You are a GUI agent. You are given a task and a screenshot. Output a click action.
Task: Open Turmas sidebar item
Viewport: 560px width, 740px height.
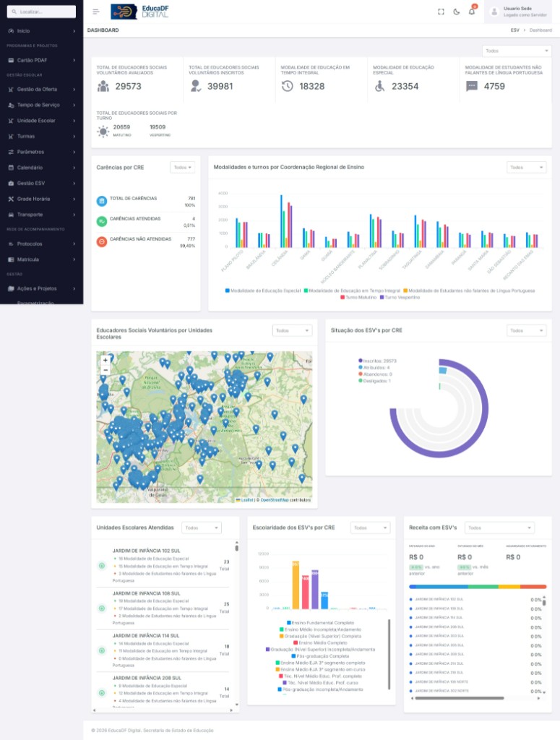tap(41, 136)
